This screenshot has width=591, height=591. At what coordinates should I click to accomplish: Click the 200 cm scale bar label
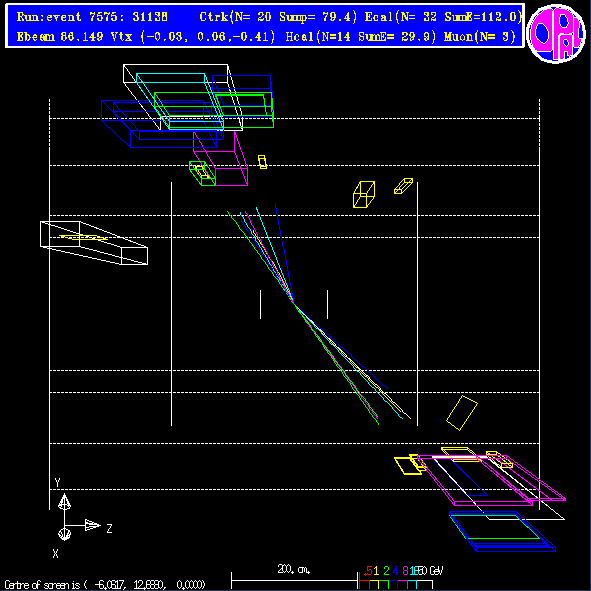tap(294, 569)
